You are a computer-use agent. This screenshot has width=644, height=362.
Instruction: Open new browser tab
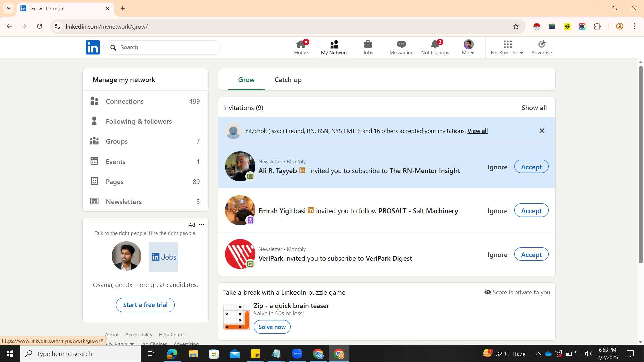tap(123, 8)
